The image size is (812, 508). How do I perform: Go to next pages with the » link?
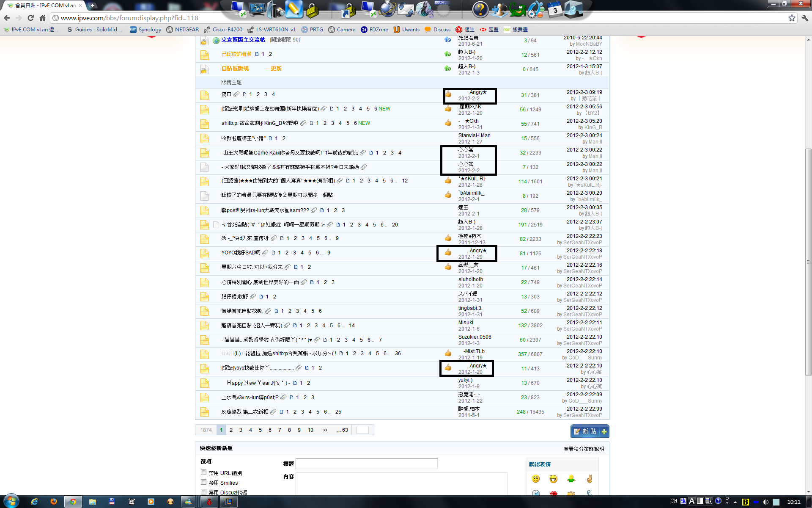point(325,430)
